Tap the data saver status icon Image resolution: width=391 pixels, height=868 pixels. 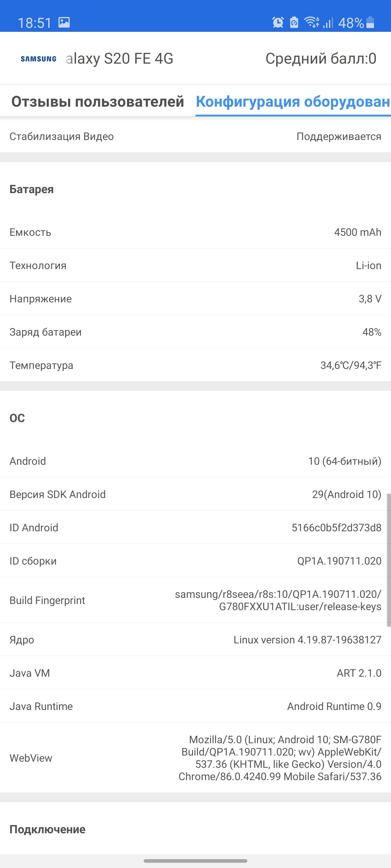[x=294, y=22]
